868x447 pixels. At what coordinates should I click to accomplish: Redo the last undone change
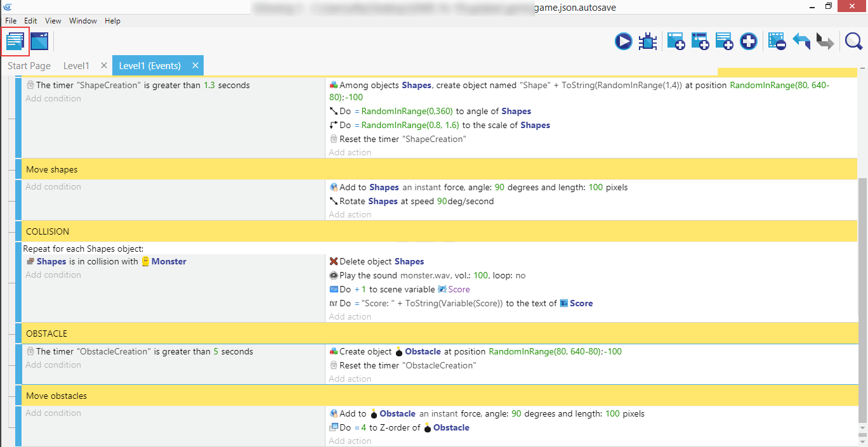(x=825, y=42)
